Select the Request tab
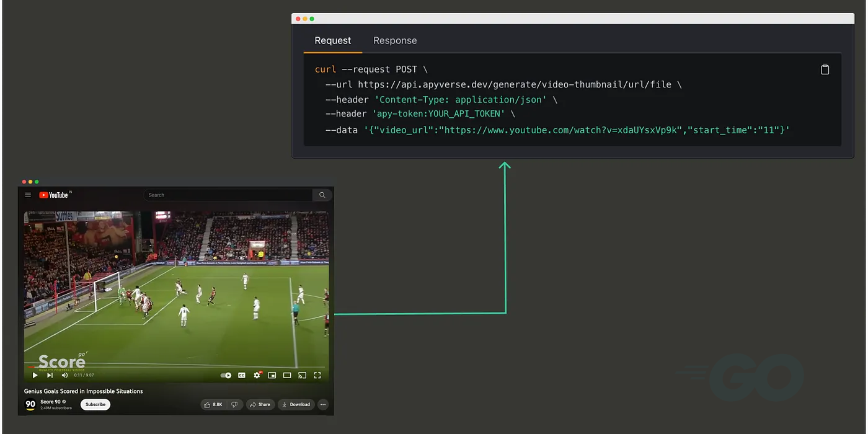This screenshot has width=868, height=434. 332,40
